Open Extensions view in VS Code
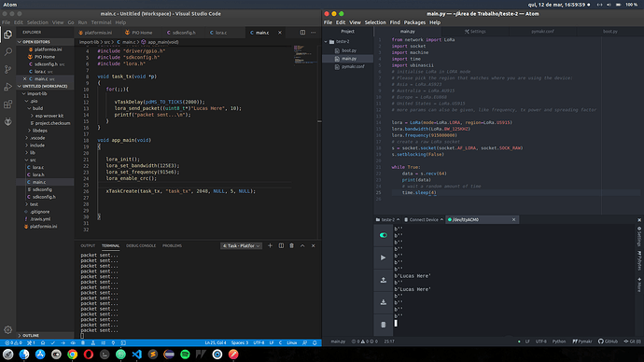 [x=7, y=104]
